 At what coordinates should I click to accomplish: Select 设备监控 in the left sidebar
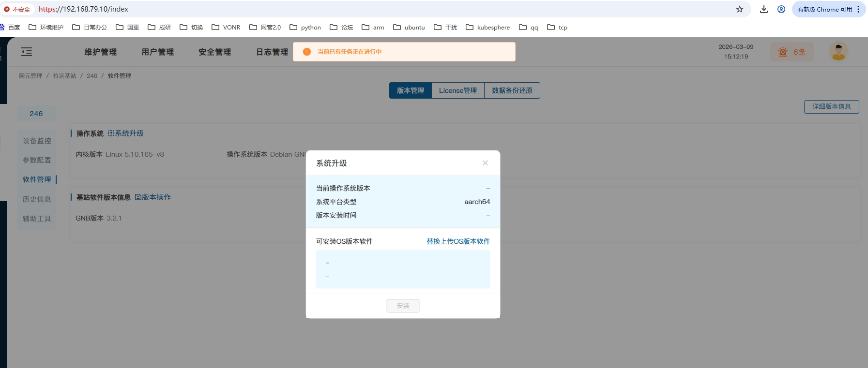(x=37, y=141)
